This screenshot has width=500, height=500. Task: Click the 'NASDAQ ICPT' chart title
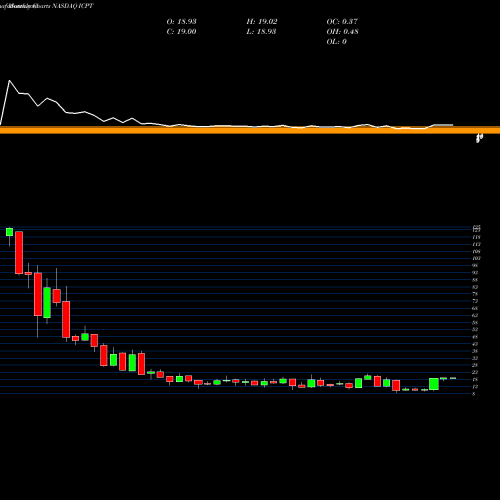[73, 6]
